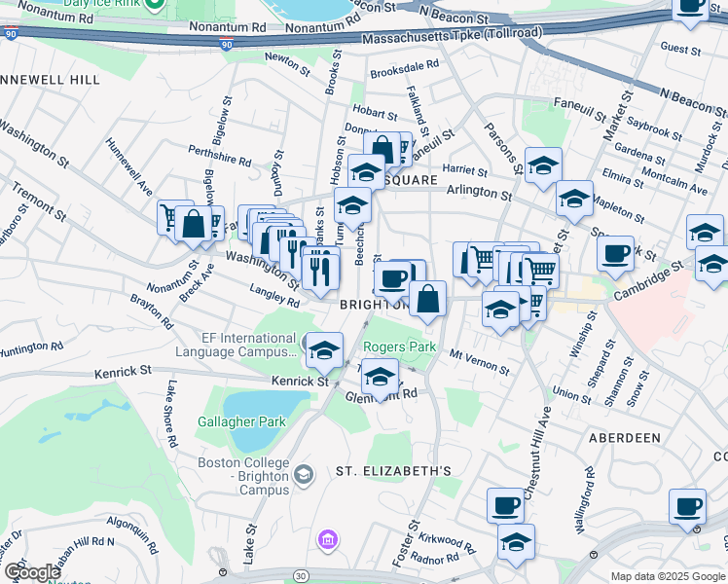Click the coffee cup marker near Brighton label
This screenshot has width=728, height=584.
click(x=392, y=280)
